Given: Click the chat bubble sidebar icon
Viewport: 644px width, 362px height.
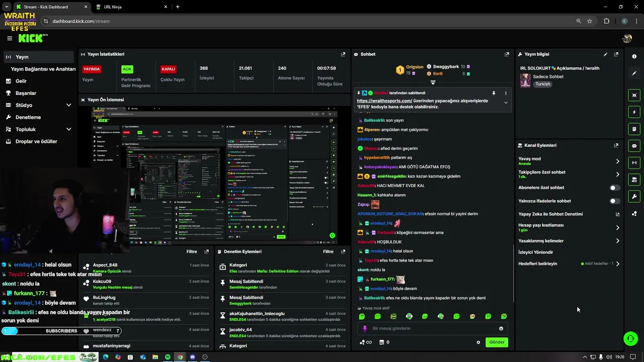Looking at the screenshot, I should point(634,146).
